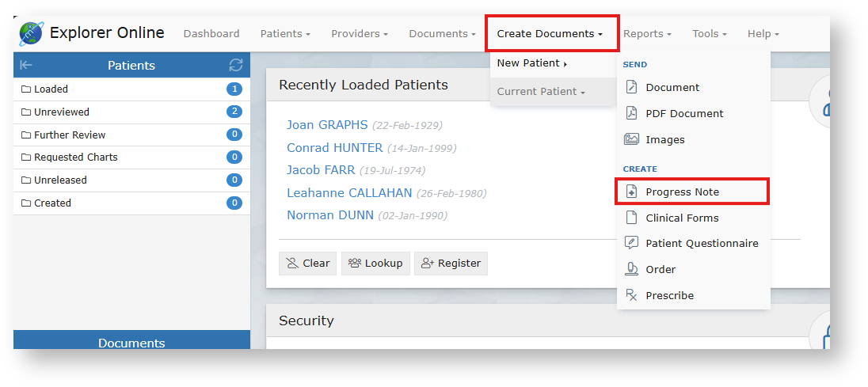This screenshot has width=868, height=387.
Task: Click the Explorer Online globe logo
Action: click(x=32, y=33)
